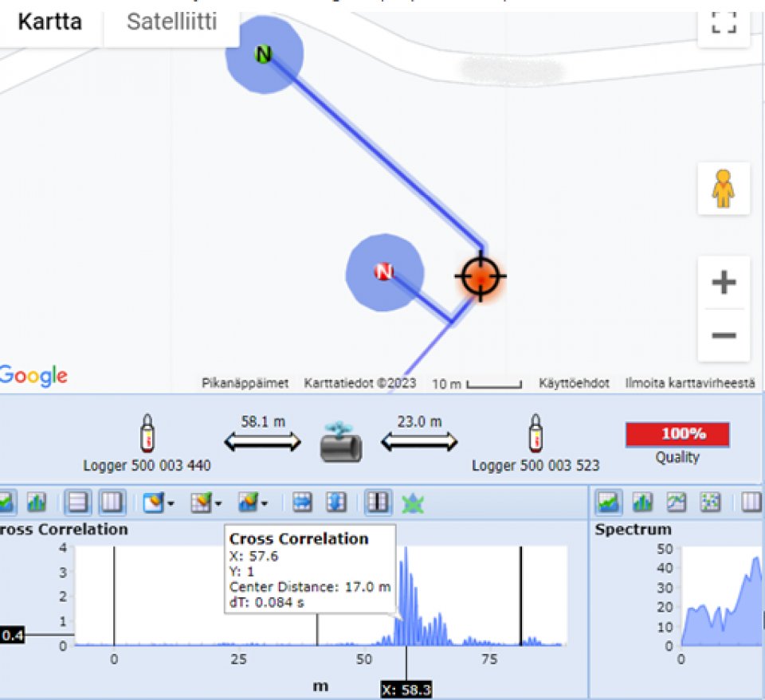The height and width of the screenshot is (700, 765).
Task: Toggle fullscreen map view
Action: (x=724, y=23)
